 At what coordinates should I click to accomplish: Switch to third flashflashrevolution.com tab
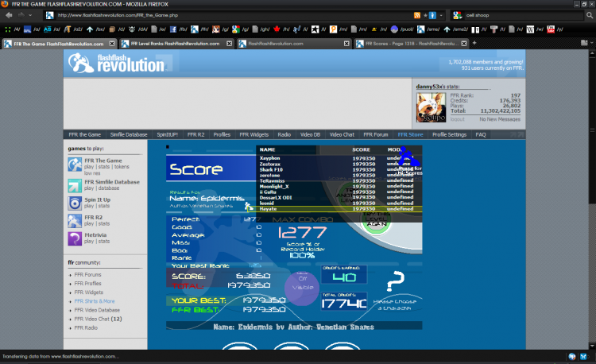coord(293,44)
